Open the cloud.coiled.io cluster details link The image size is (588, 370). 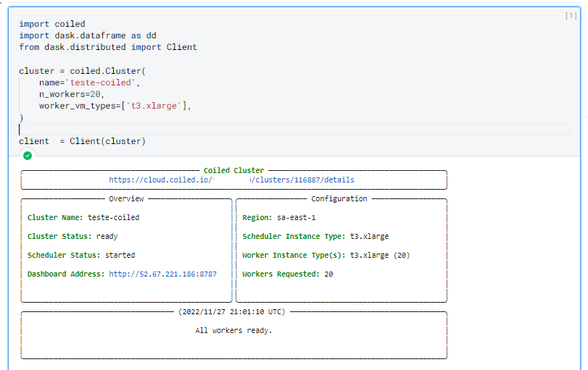[x=231, y=180]
